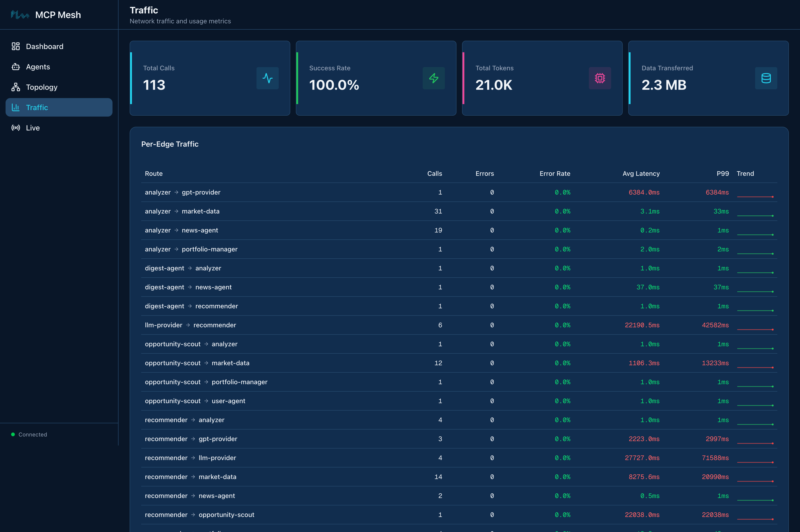Click the chip icon on Total Tokens card
800x532 pixels.
point(600,78)
